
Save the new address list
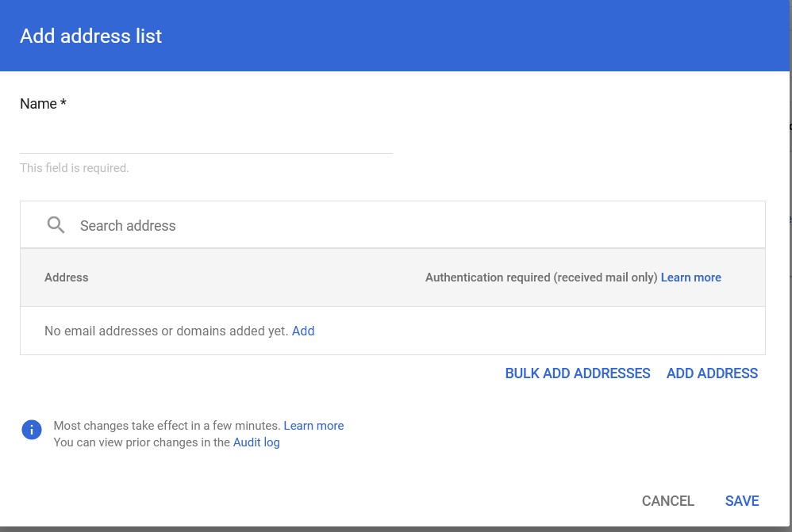click(x=742, y=500)
